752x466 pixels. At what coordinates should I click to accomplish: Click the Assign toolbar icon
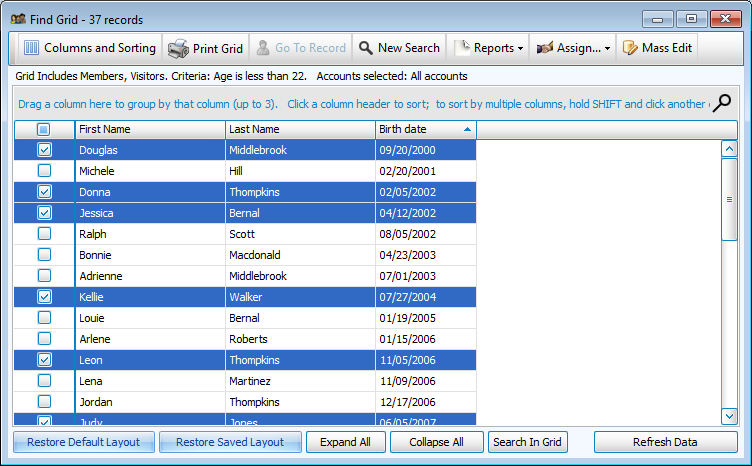click(x=545, y=48)
